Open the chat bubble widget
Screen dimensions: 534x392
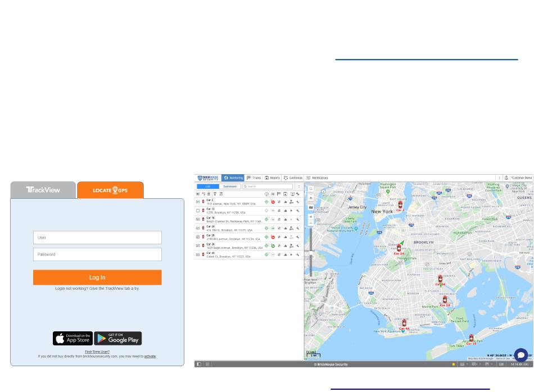(521, 355)
